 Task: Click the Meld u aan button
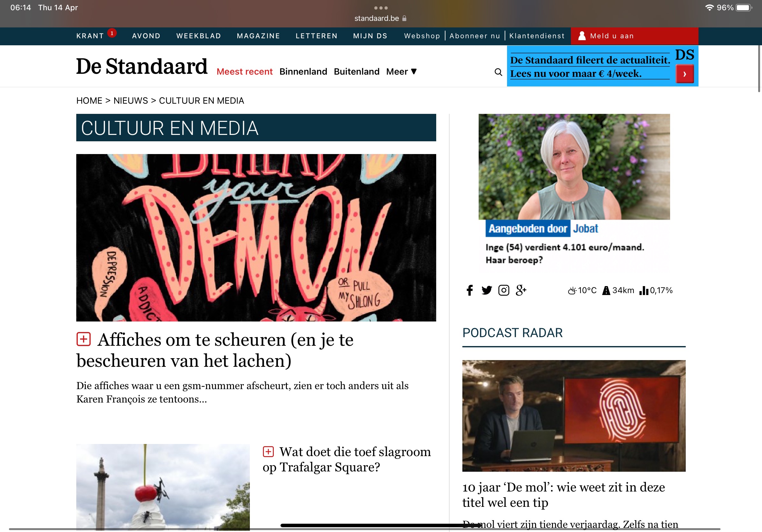coord(611,36)
